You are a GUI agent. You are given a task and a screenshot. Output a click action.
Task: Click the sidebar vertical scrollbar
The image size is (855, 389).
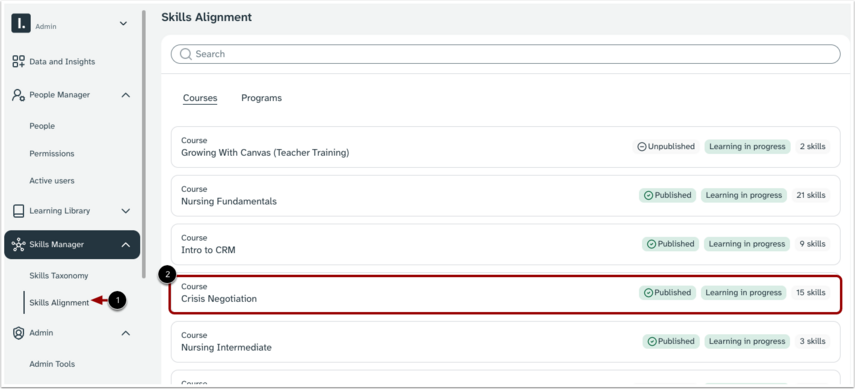143,145
